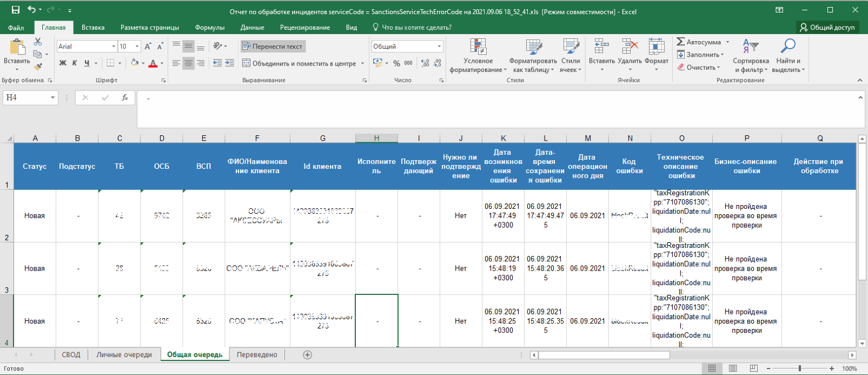Screen dimensions: 868x375
Task: Click the Format Painter brush icon
Action: point(38,67)
